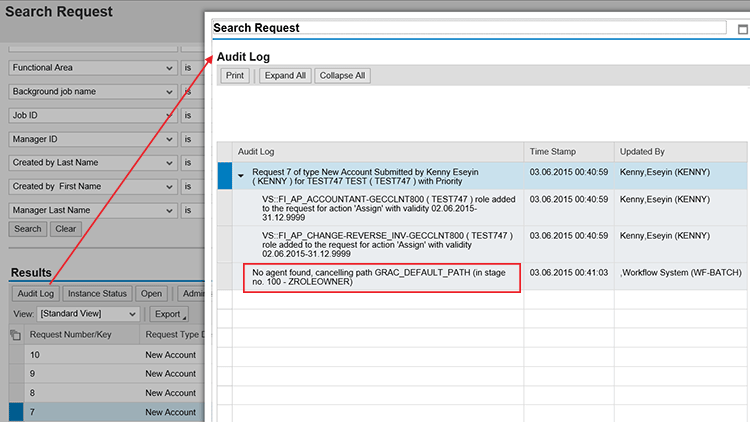This screenshot has width=750, height=422.
Task: Click Expand All in Audit Log
Action: pyautogui.click(x=285, y=76)
